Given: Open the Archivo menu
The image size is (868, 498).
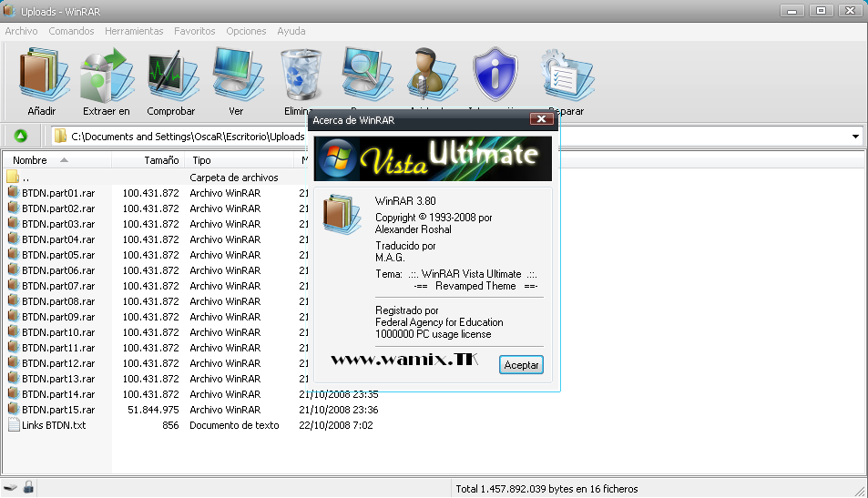Looking at the screenshot, I should click(21, 31).
